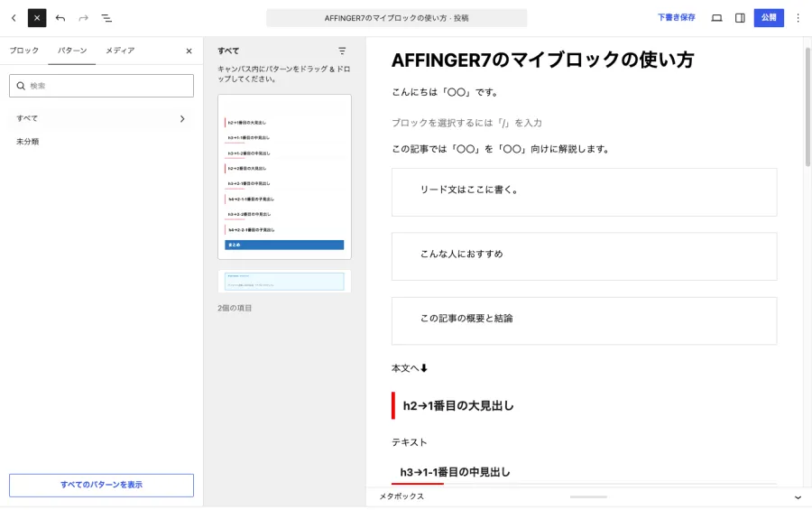Redo the reverted change
This screenshot has width=812, height=510.
tap(83, 18)
